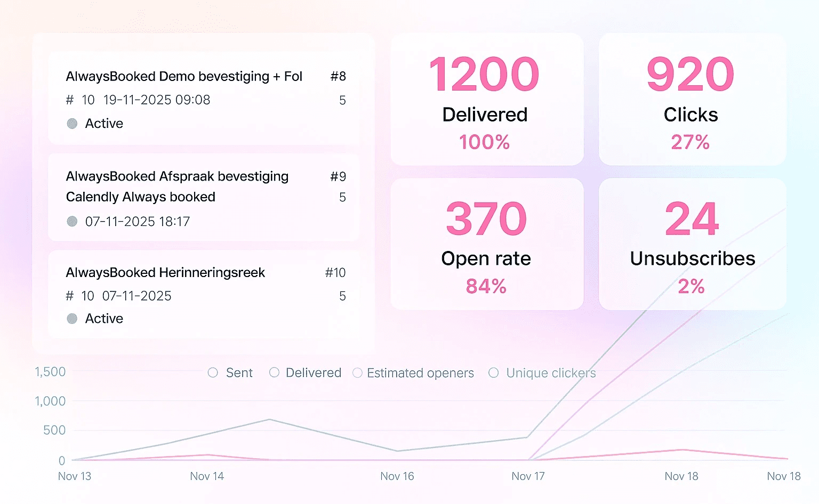Click the status dot on Afspraak bevestiging campaign
This screenshot has height=504, width=819.
(72, 221)
